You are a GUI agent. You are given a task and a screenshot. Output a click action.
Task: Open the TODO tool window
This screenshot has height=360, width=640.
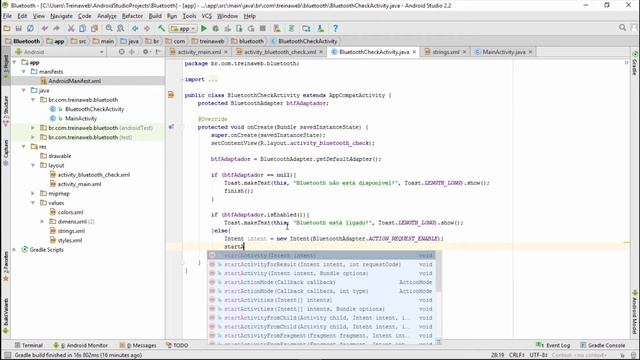177,345
